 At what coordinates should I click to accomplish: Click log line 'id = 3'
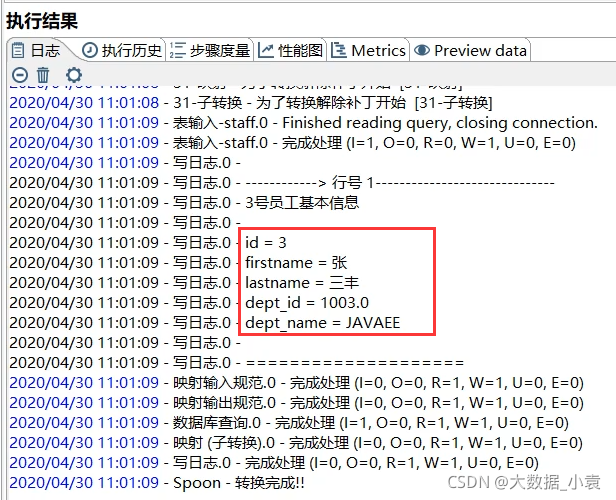148,243
